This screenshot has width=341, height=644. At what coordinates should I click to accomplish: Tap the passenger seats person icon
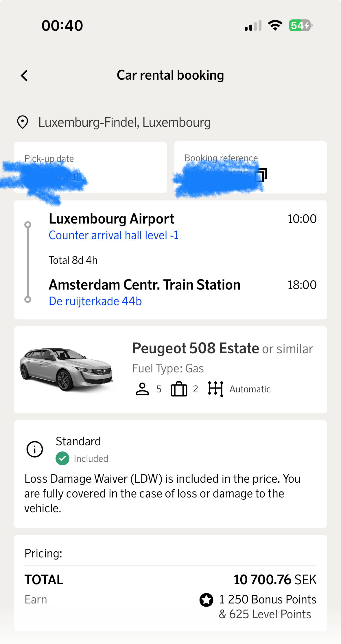142,389
